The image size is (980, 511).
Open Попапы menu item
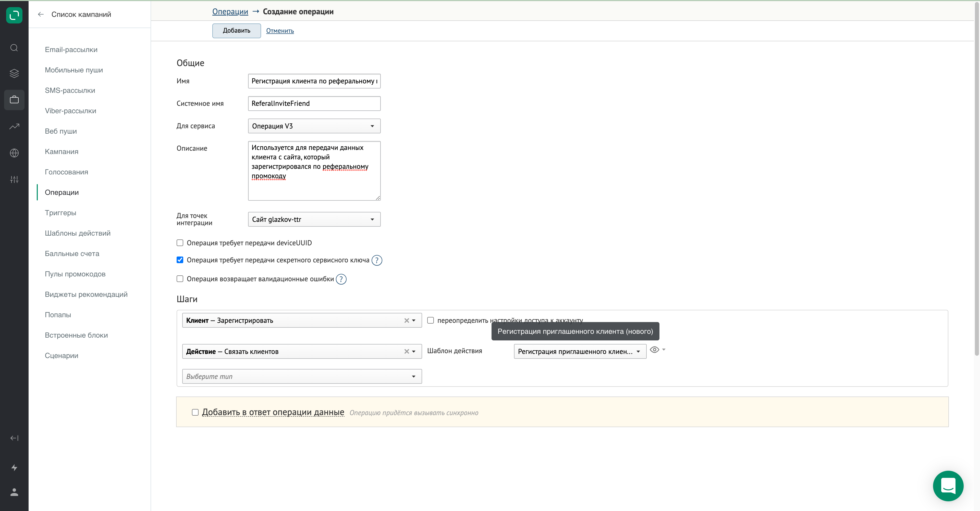pos(58,315)
